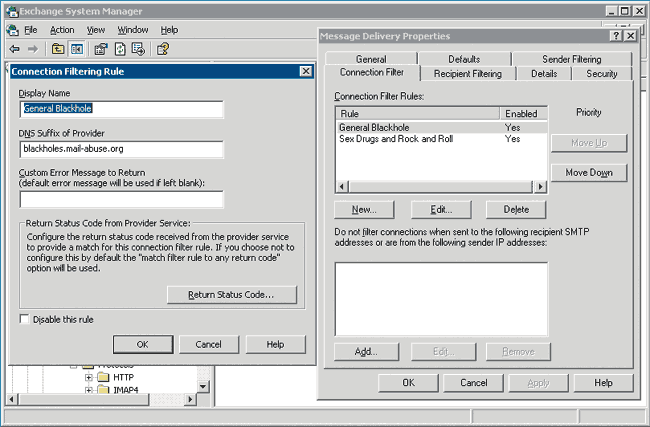Click the Up One Level folder icon
The image size is (650, 427).
pos(58,48)
